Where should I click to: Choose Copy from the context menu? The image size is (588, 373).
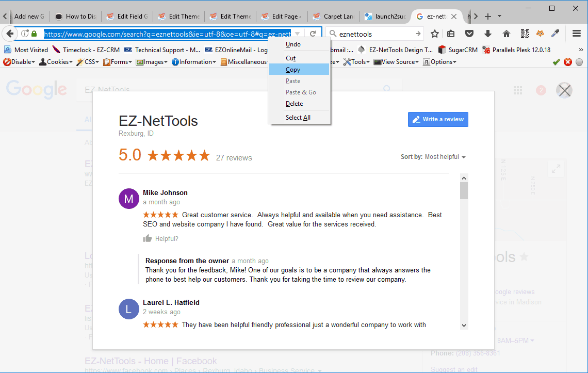pos(293,70)
